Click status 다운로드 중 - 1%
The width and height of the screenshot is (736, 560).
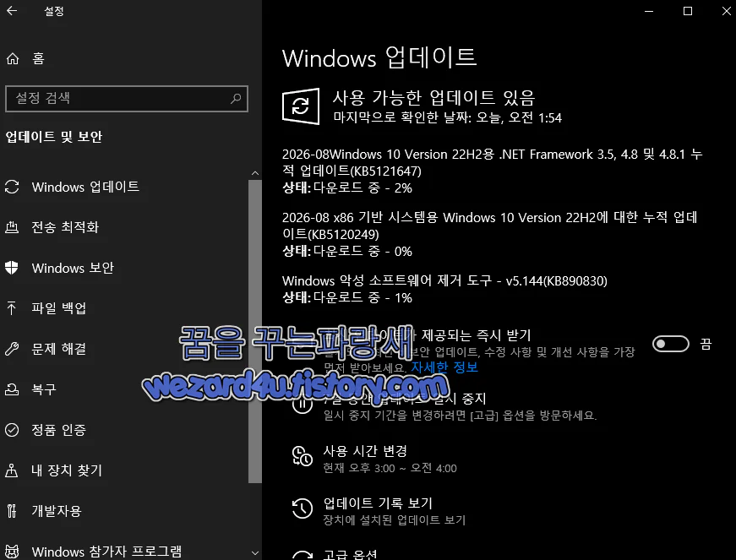pos(347,298)
